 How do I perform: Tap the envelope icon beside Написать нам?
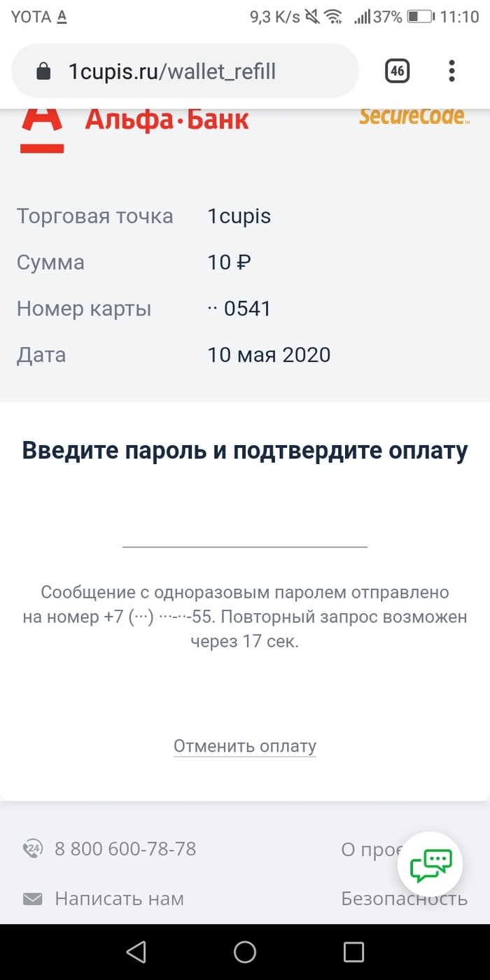coord(32,899)
